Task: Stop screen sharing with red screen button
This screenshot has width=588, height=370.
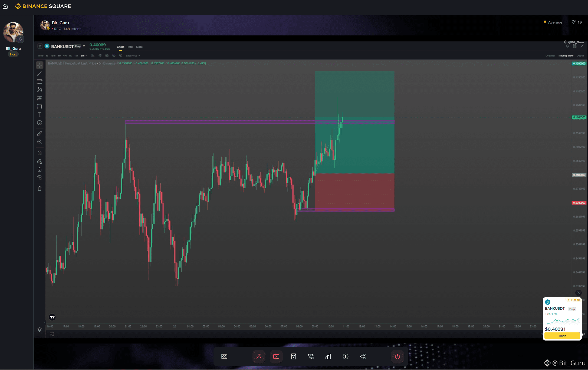Action: 276,356
